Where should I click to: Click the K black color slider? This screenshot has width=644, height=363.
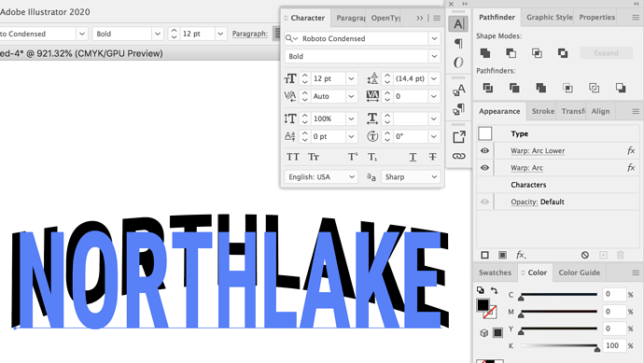click(x=559, y=346)
